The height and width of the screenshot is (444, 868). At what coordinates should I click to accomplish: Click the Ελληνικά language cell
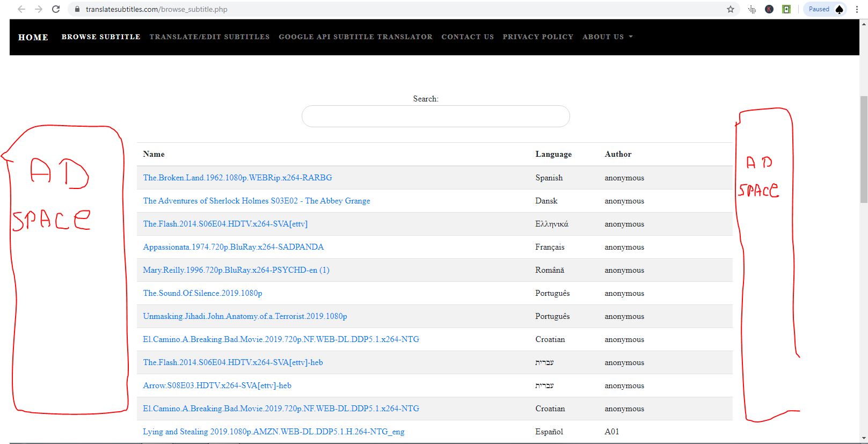coord(552,224)
